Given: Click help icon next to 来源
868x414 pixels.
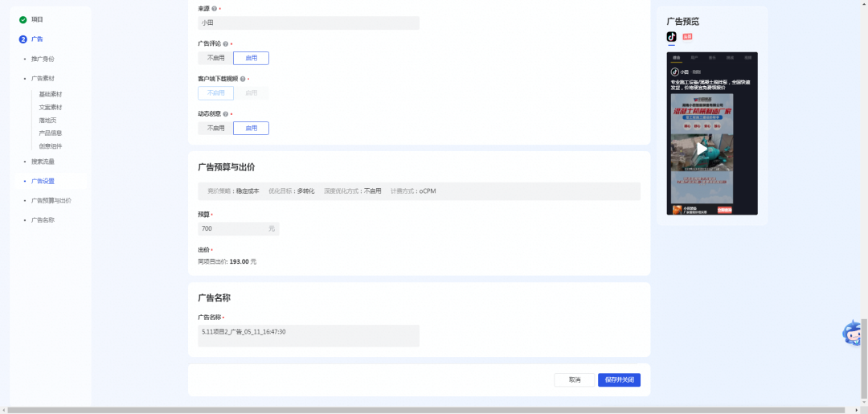Looking at the screenshot, I should (x=215, y=9).
